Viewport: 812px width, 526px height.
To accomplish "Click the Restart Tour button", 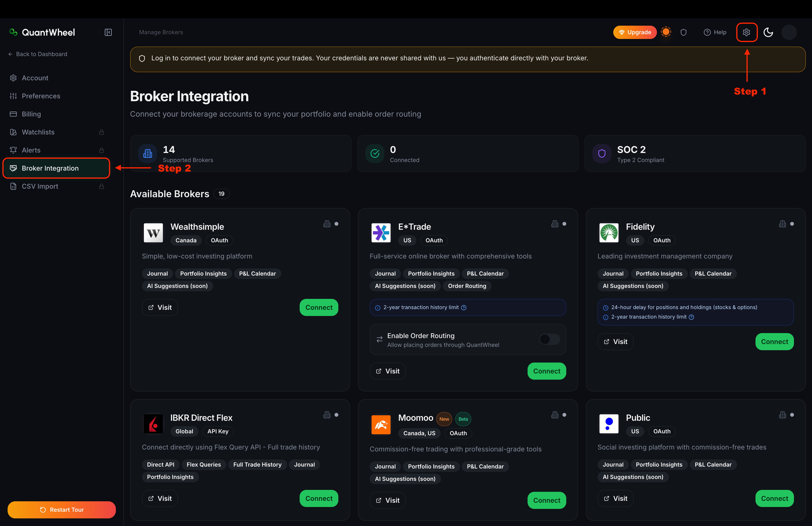I will point(61,510).
